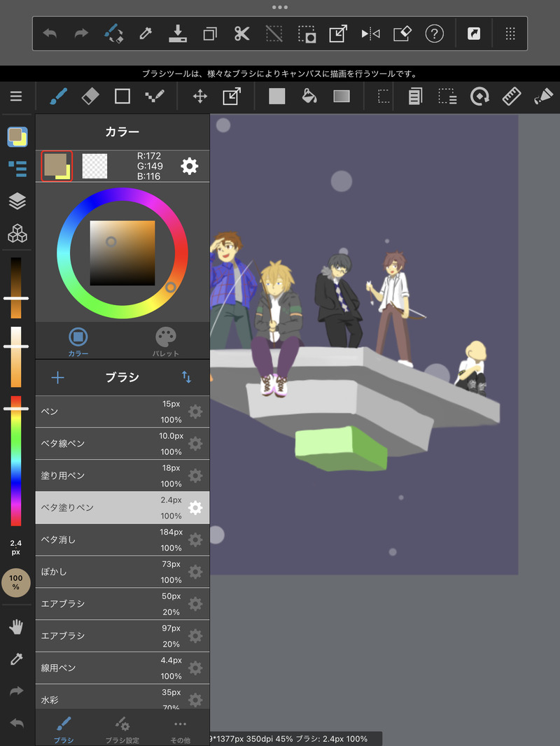Tap the three-dot handle at the screen top
Viewport: 560px width, 746px height.
[280, 7]
